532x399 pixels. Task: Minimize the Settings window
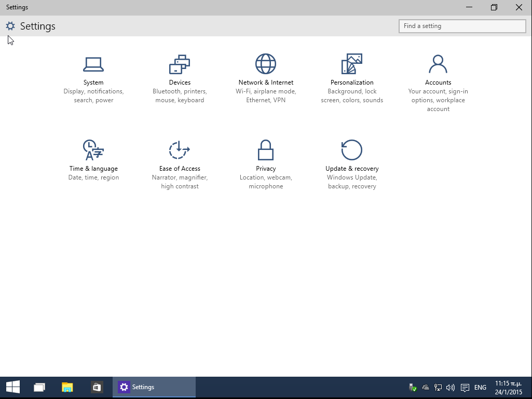469,7
